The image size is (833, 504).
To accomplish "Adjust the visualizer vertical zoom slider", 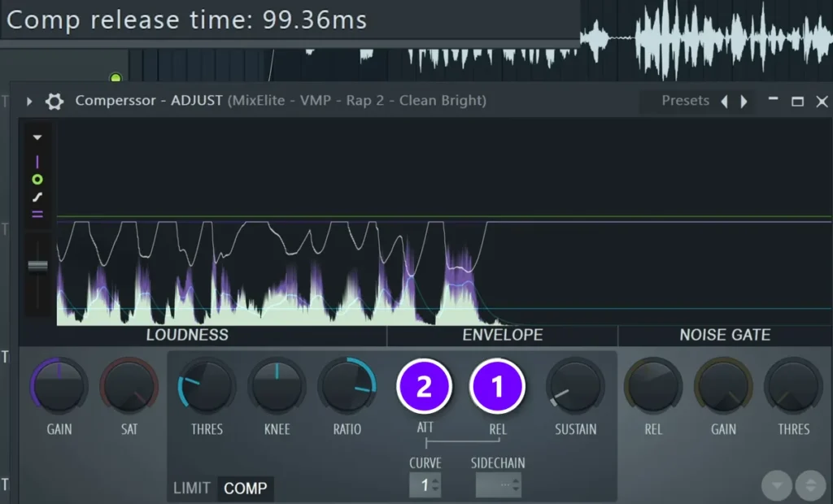I will pyautogui.click(x=37, y=266).
